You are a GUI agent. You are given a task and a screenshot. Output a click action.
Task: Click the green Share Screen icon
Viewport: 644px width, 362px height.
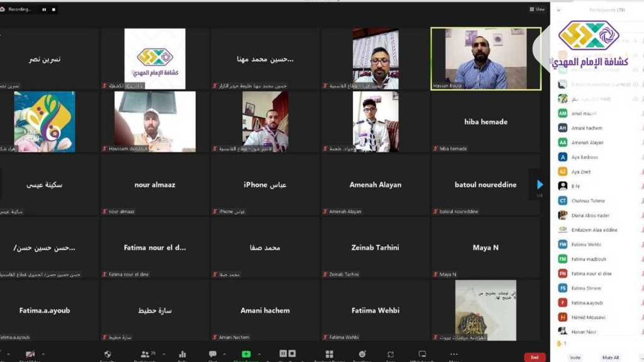click(246, 354)
